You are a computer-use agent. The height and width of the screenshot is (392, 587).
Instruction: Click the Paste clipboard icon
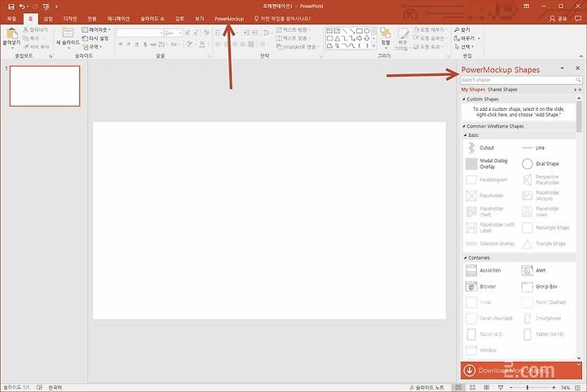(x=12, y=34)
